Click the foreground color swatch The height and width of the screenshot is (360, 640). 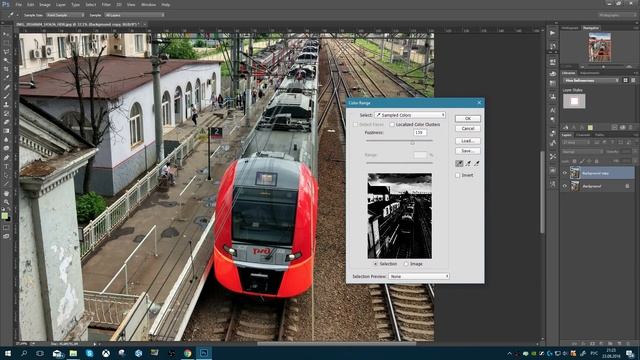[4, 216]
